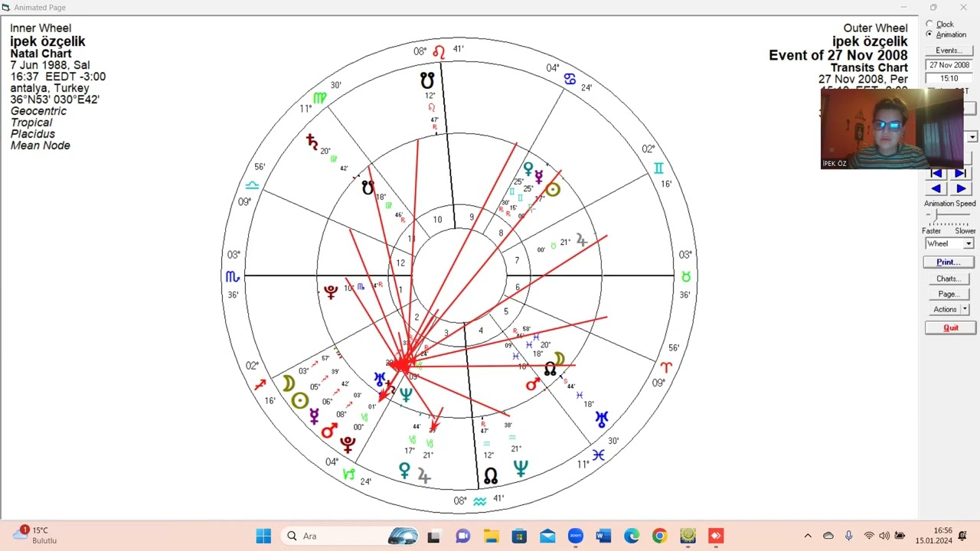Open Google Chrome from the taskbar
Image resolution: width=980 pixels, height=551 pixels.
(659, 536)
